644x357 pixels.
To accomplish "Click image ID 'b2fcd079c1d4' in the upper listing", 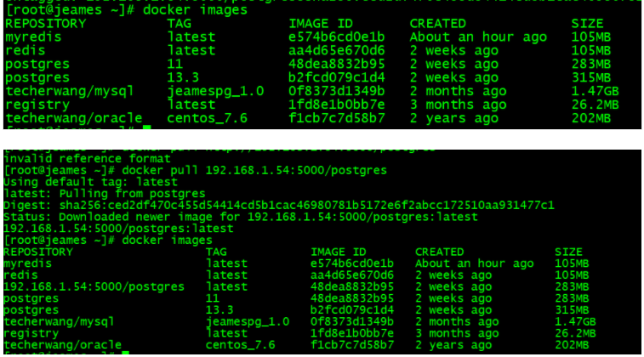I will pyautogui.click(x=337, y=78).
